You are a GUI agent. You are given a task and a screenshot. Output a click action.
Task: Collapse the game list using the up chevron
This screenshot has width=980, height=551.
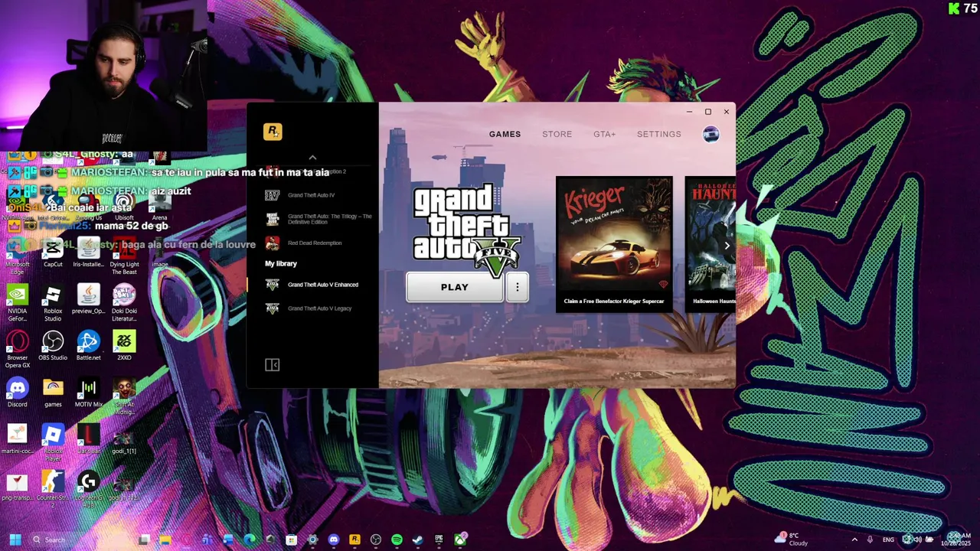click(x=312, y=158)
